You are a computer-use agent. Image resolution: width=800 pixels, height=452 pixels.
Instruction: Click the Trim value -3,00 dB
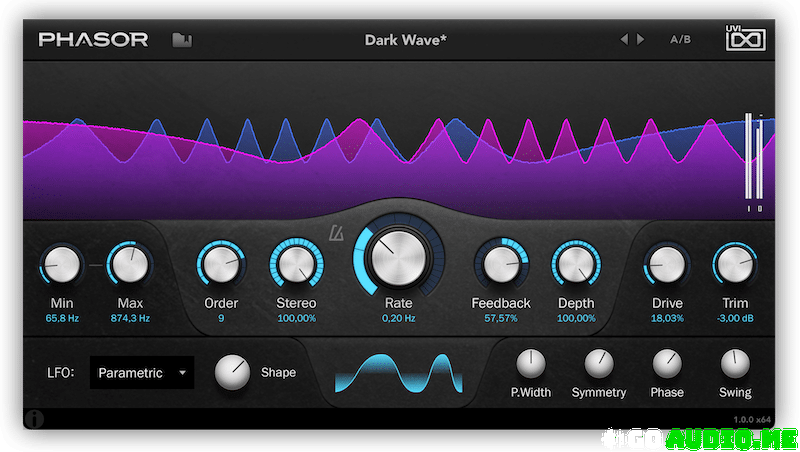click(735, 318)
